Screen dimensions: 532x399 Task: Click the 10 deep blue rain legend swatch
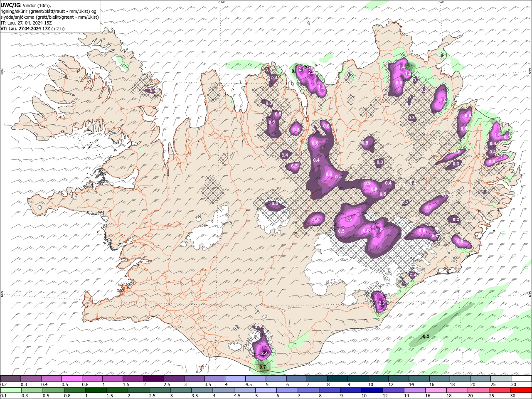tap(372, 390)
